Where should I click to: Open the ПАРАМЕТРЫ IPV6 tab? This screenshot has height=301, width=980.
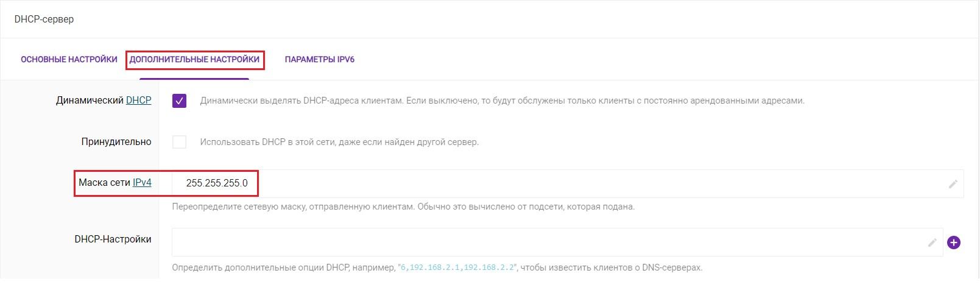click(320, 59)
